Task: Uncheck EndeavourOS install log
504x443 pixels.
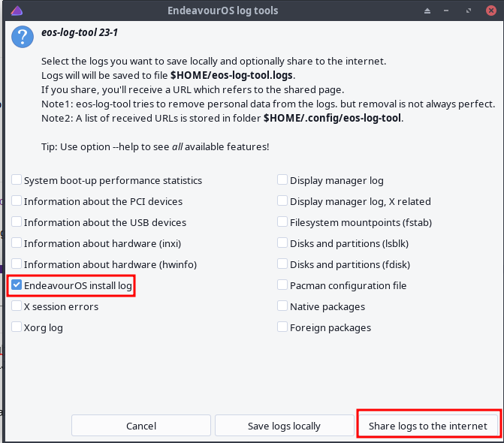Action: pyautogui.click(x=17, y=285)
